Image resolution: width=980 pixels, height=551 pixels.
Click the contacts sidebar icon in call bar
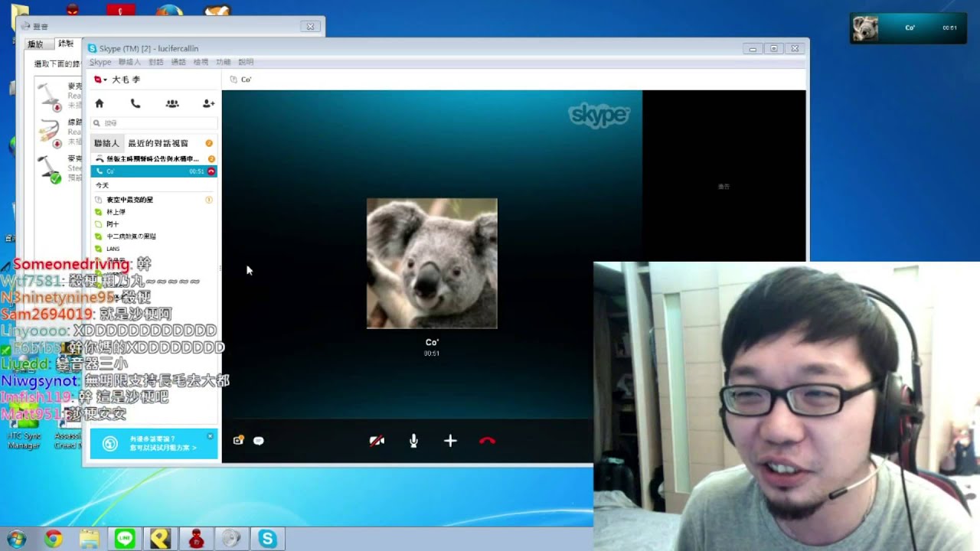238,441
